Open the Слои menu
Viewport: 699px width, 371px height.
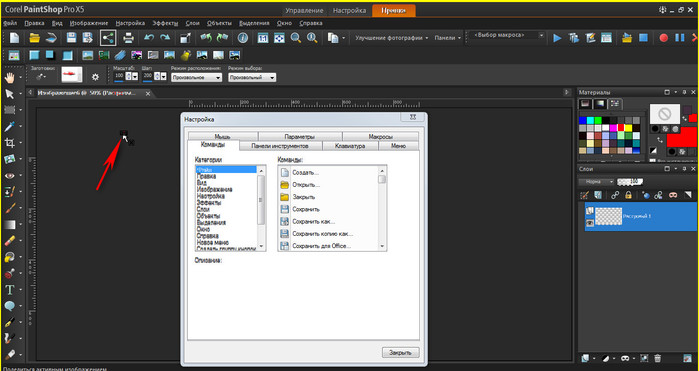[x=192, y=23]
